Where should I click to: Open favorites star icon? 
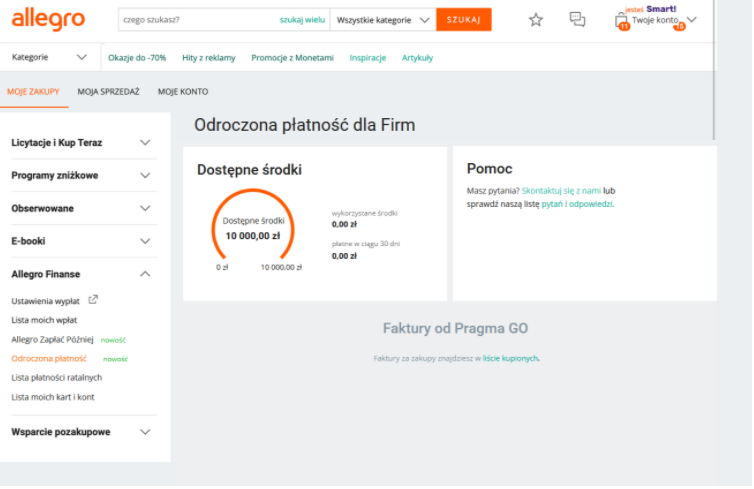pyautogui.click(x=536, y=20)
